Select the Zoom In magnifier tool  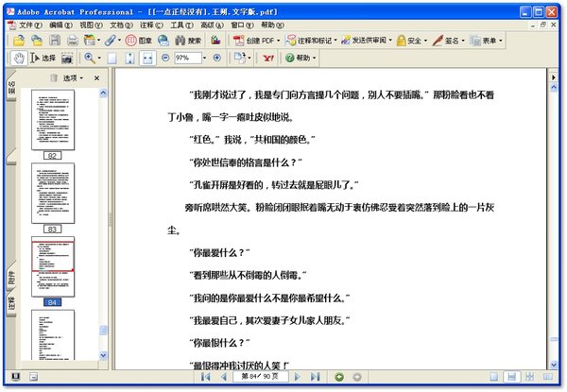[90, 58]
